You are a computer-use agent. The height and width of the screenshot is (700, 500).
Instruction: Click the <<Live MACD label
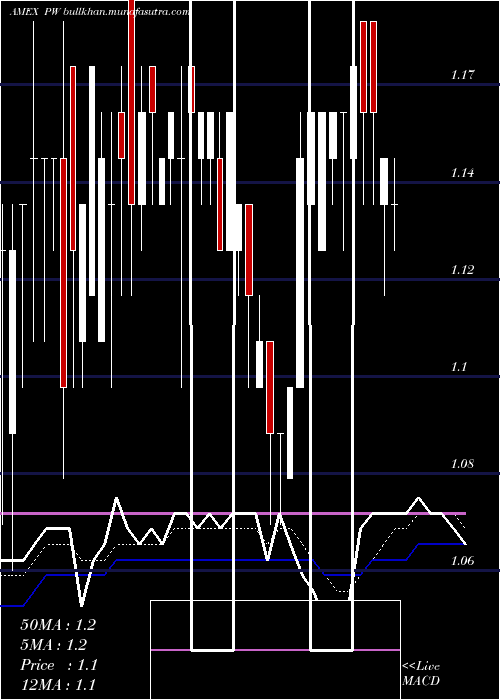(421, 673)
